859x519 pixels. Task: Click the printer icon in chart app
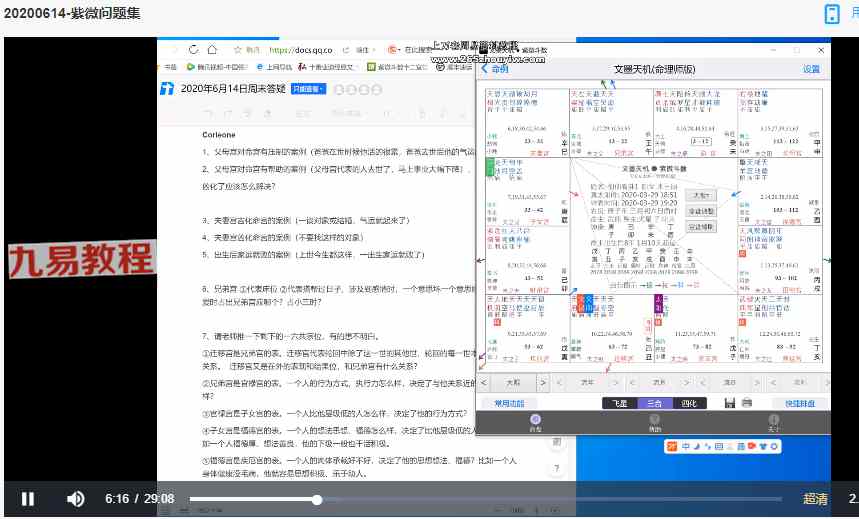pyautogui.click(x=745, y=403)
